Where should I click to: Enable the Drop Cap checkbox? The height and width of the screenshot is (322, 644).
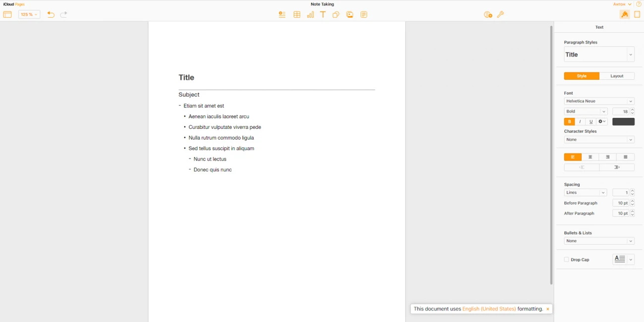pyautogui.click(x=567, y=260)
